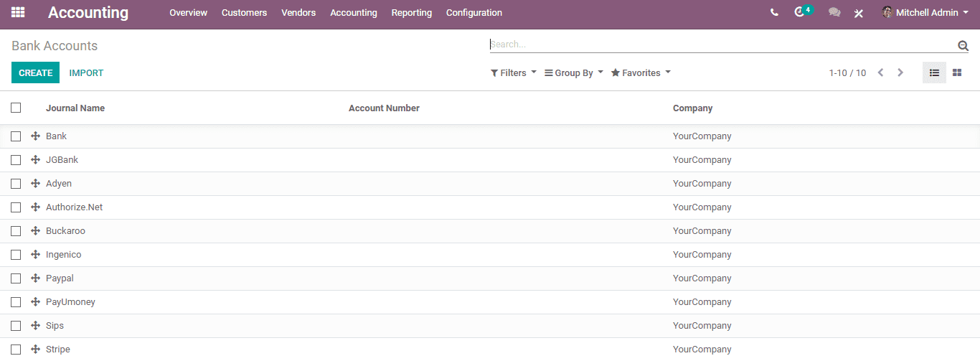Switch to list view icon
The height and width of the screenshot is (361, 980).
(x=934, y=72)
